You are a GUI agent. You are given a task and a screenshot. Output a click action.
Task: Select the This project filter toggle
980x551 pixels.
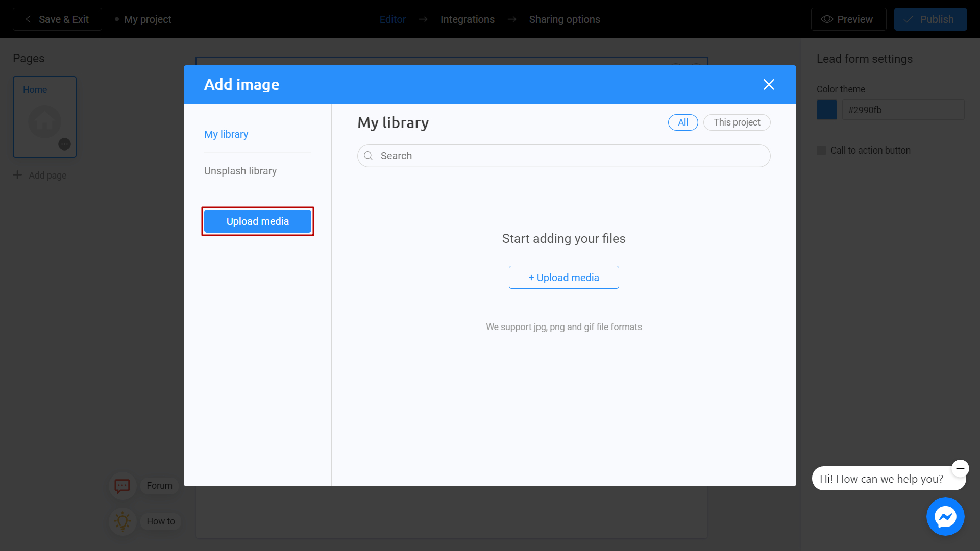tap(737, 122)
